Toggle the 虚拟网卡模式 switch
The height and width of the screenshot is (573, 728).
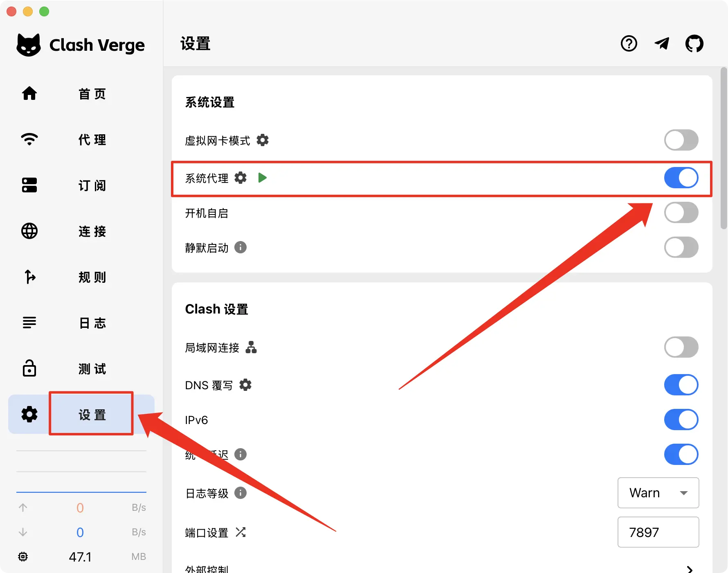tap(681, 140)
